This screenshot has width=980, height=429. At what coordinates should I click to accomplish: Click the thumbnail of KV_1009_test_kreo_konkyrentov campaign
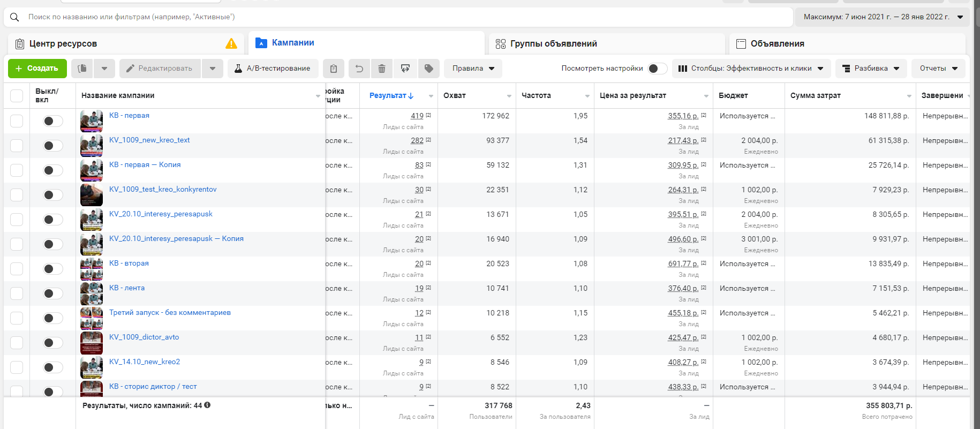(x=92, y=195)
